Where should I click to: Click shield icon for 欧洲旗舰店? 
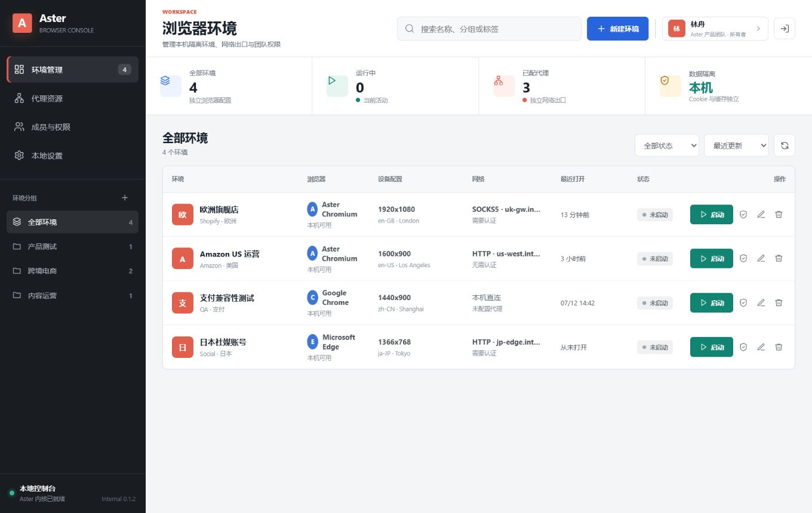click(x=743, y=214)
